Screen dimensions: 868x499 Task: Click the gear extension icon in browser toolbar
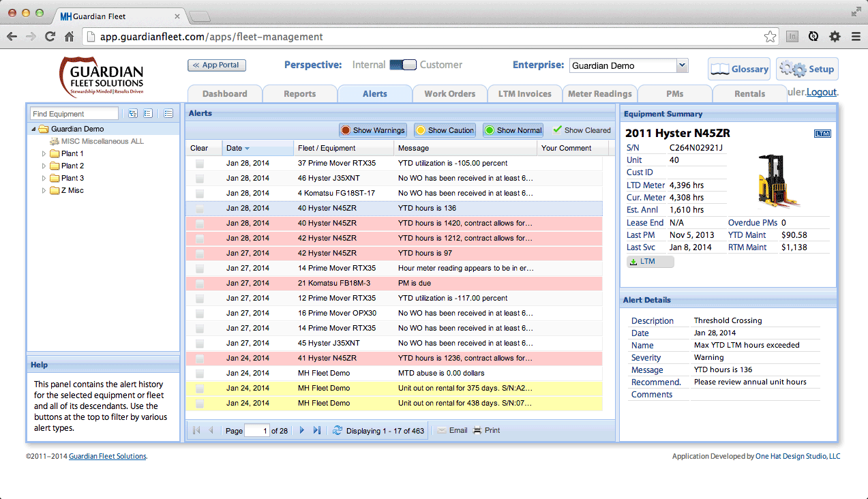835,37
